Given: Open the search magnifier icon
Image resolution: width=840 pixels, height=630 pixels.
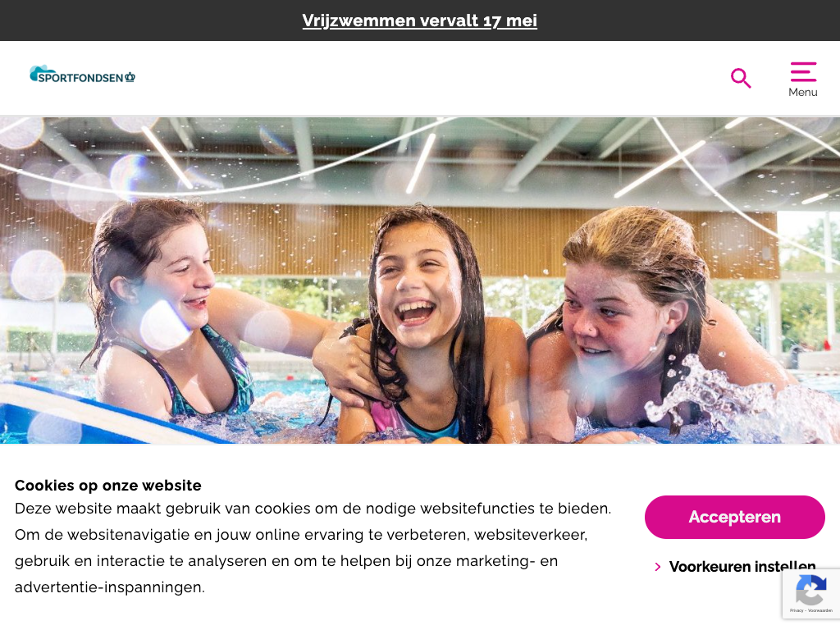Looking at the screenshot, I should coord(741,78).
